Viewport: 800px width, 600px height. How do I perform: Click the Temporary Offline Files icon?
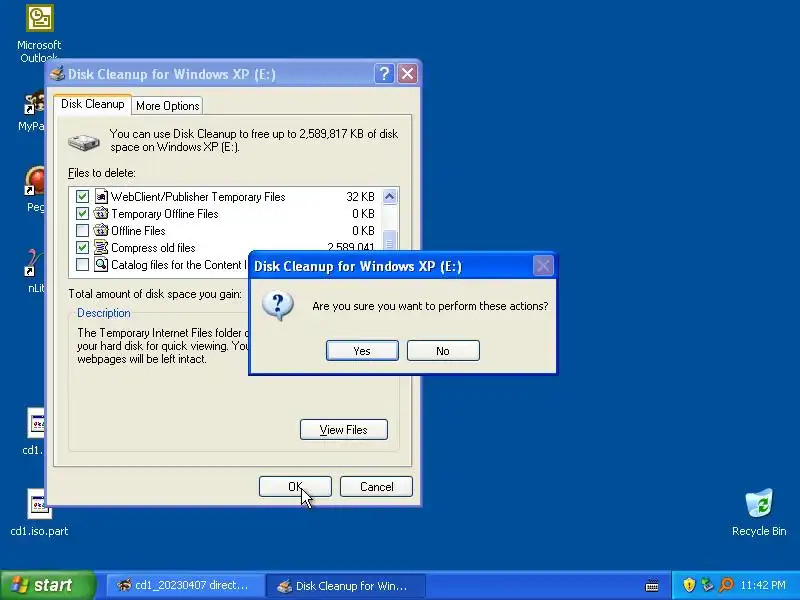(101, 213)
